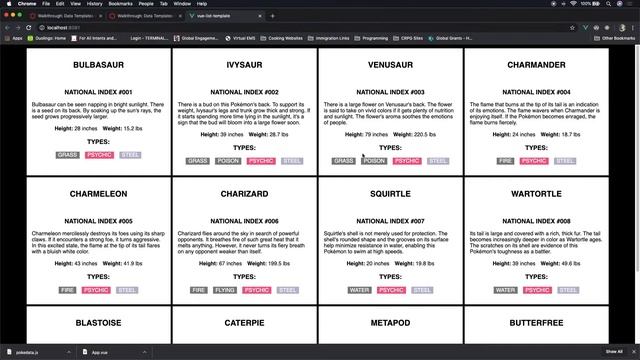Click Wartortle's STEEL type badge

pyautogui.click(x=568, y=290)
